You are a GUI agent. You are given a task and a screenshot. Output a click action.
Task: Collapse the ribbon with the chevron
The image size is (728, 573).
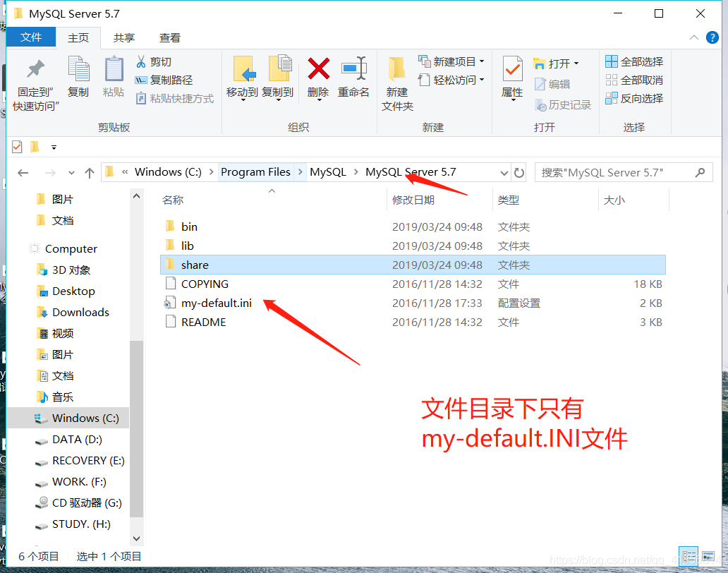pos(694,37)
